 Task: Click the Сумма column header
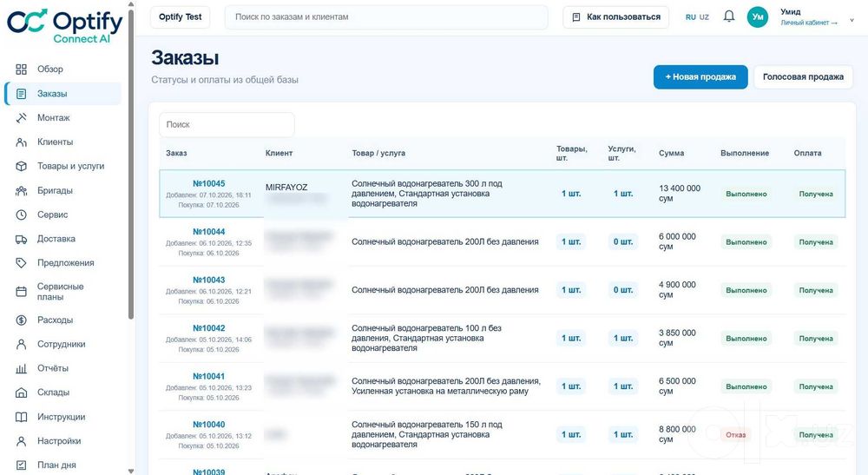pyautogui.click(x=671, y=154)
